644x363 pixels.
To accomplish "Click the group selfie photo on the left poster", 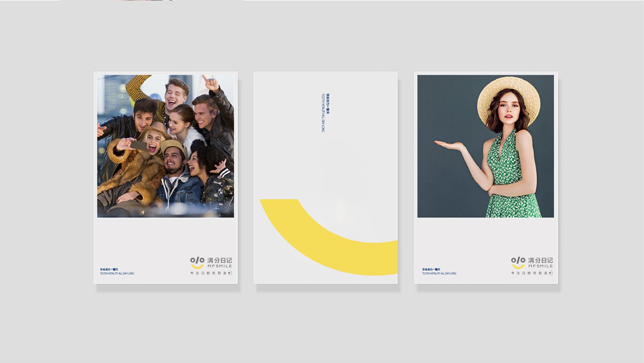I will [x=166, y=146].
